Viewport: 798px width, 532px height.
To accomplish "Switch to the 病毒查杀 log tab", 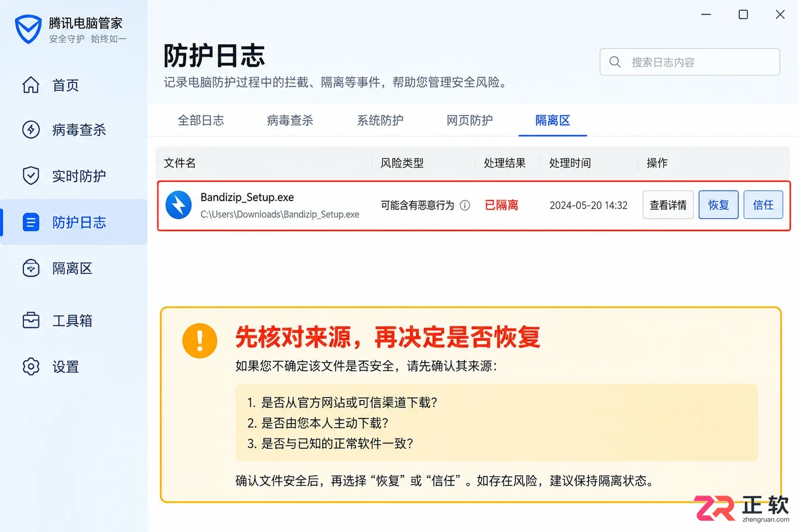I will click(x=290, y=120).
